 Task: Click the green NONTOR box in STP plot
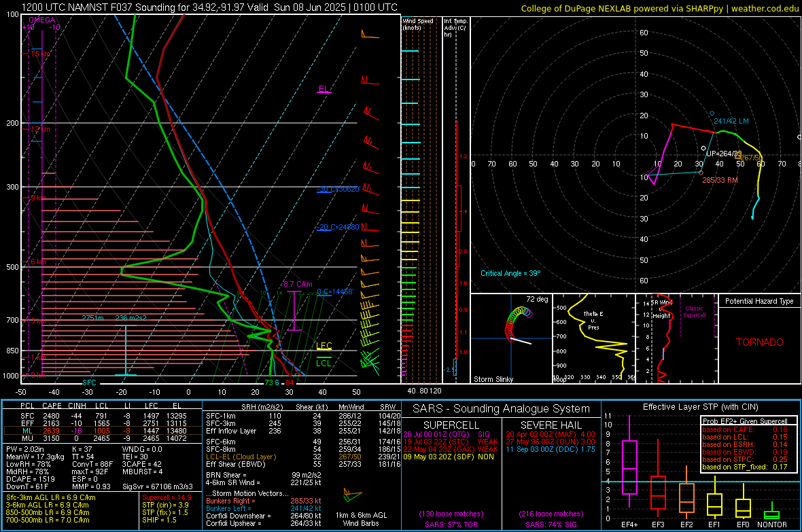pos(771,515)
